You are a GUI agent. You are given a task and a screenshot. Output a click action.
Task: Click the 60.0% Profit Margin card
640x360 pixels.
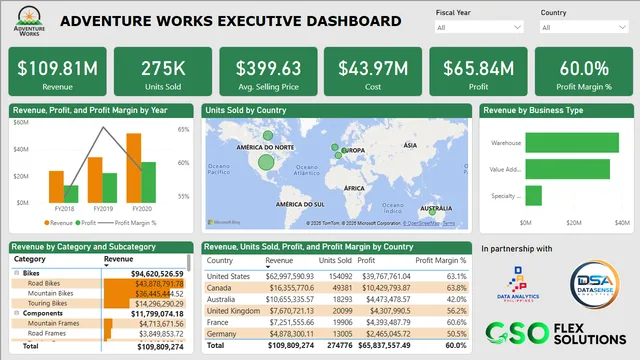[584, 71]
